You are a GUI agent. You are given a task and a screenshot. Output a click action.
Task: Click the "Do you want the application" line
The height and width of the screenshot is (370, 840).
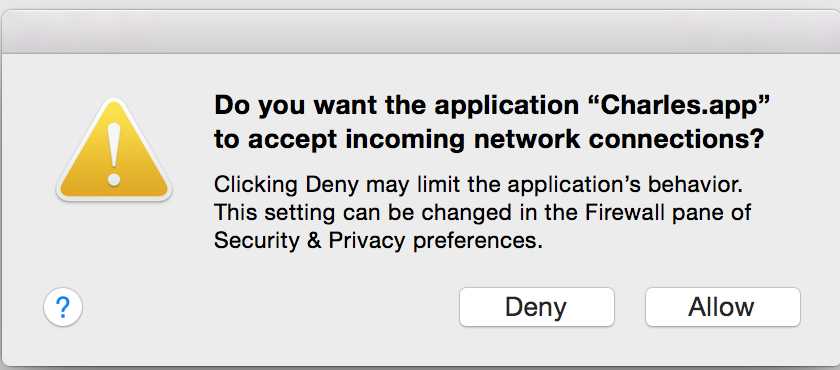coord(396,107)
